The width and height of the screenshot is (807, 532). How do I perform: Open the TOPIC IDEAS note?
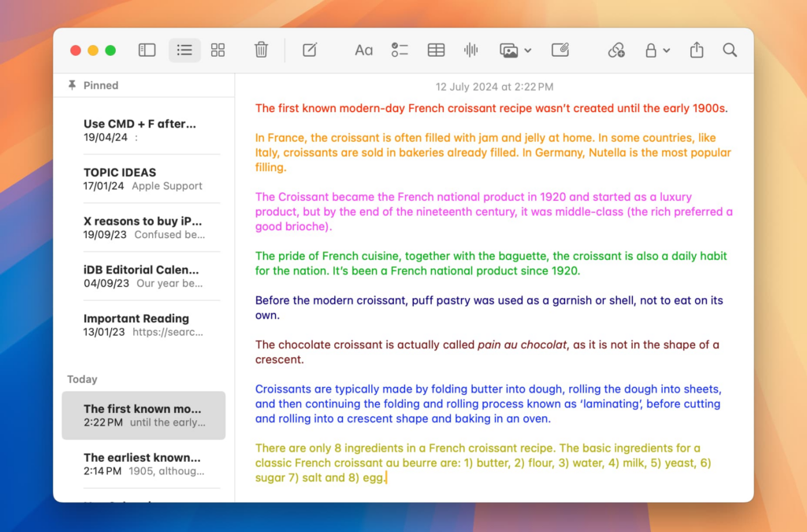[143, 179]
